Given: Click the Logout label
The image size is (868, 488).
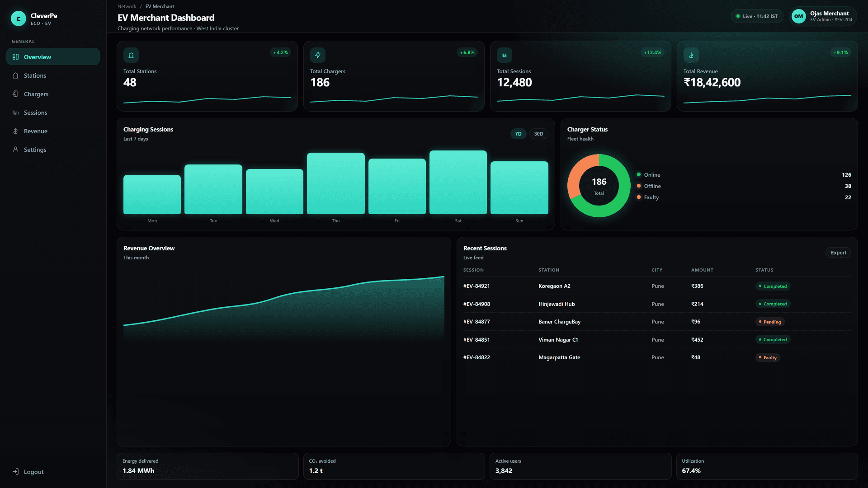Looking at the screenshot, I should coord(34,472).
